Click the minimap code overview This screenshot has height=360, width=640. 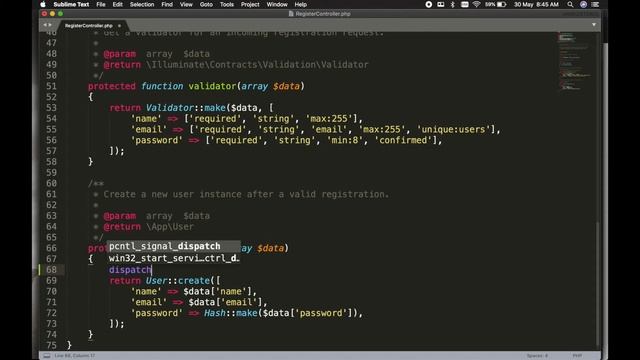pos(575,61)
